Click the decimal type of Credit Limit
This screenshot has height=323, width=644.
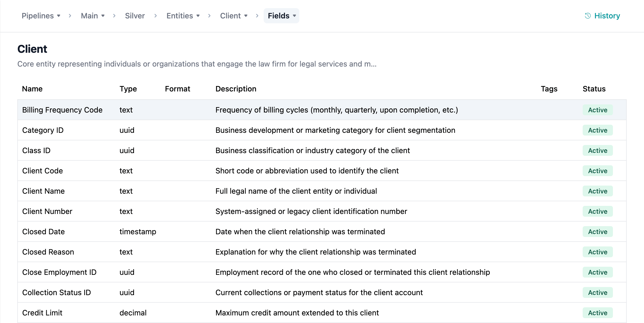click(x=133, y=313)
